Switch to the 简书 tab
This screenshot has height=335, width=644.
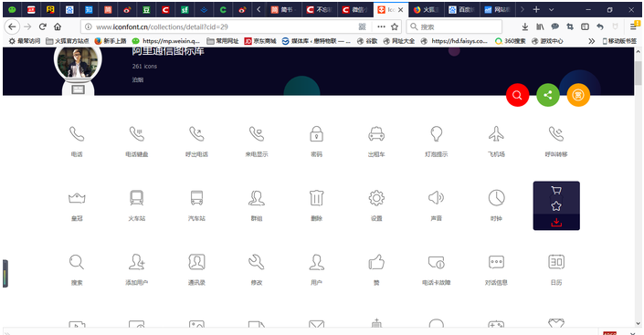pyautogui.click(x=284, y=10)
